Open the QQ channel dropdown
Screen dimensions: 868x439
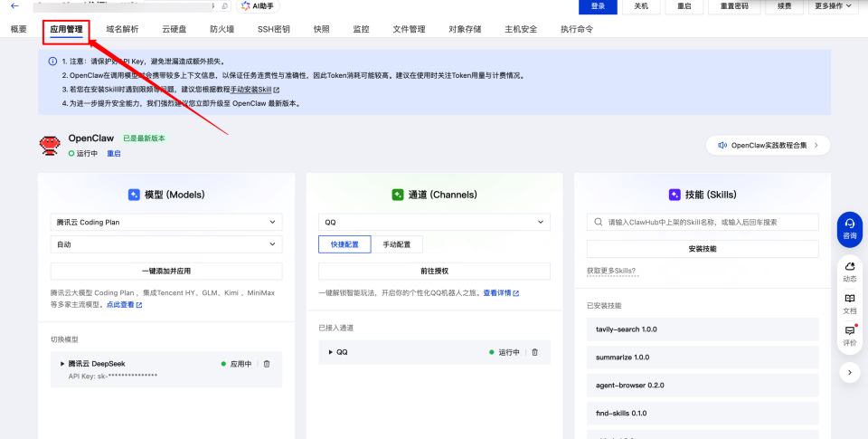434,223
